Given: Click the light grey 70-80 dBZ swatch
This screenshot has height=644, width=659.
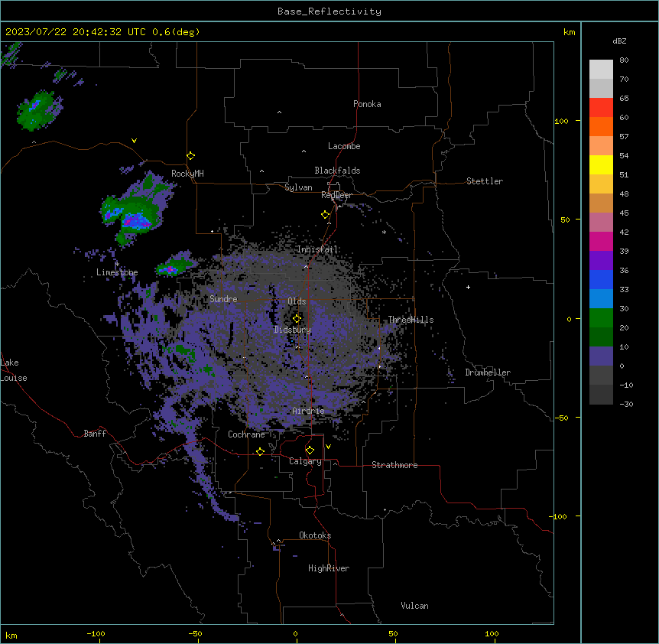Looking at the screenshot, I should (601, 69).
